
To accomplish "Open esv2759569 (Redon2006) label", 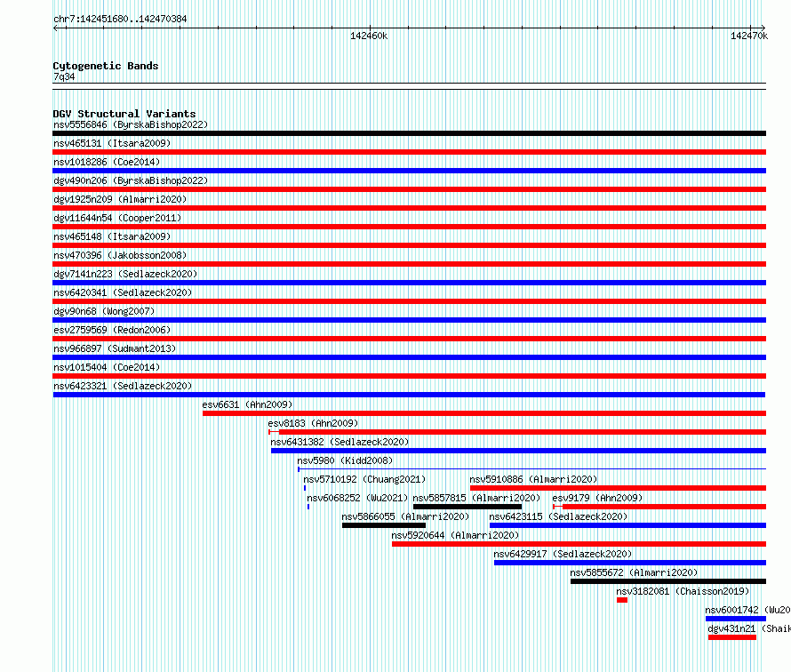I will point(112,330).
